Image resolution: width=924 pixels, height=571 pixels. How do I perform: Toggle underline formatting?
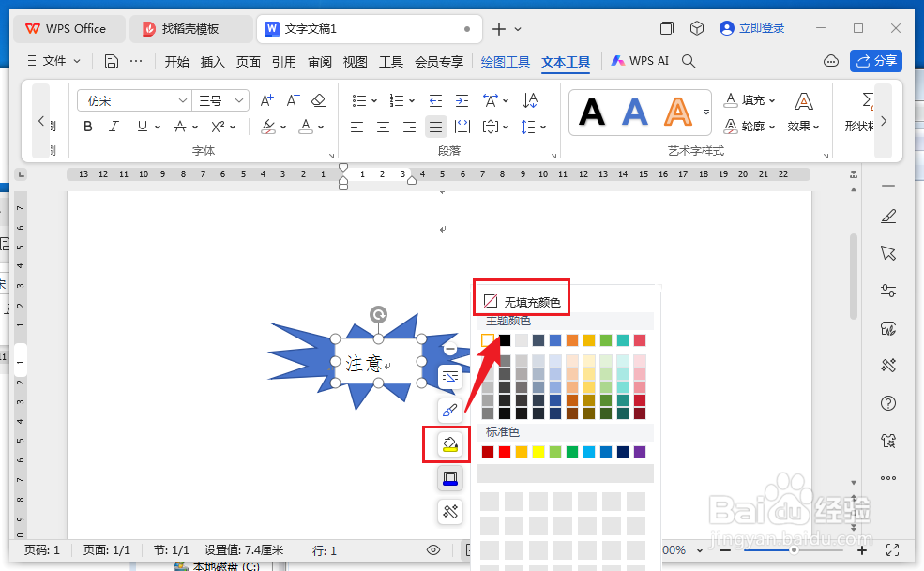pos(142,126)
